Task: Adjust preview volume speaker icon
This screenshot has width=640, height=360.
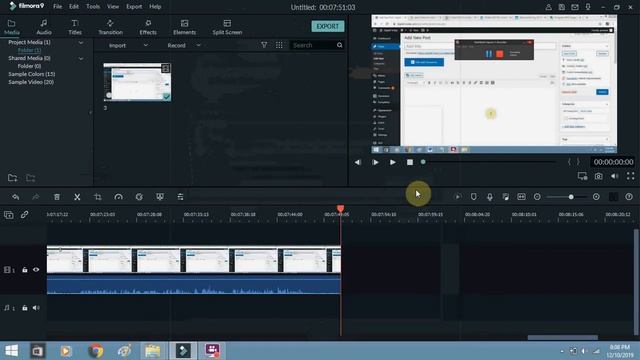Action: [614, 176]
